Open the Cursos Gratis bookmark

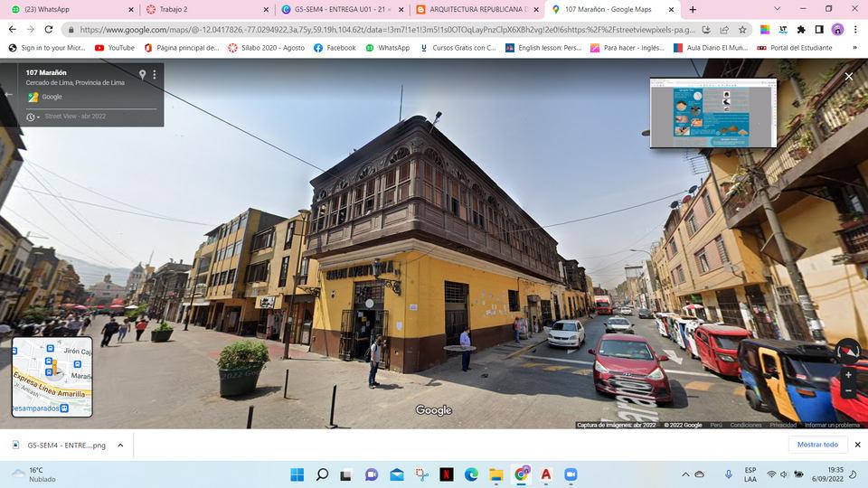tap(458, 48)
